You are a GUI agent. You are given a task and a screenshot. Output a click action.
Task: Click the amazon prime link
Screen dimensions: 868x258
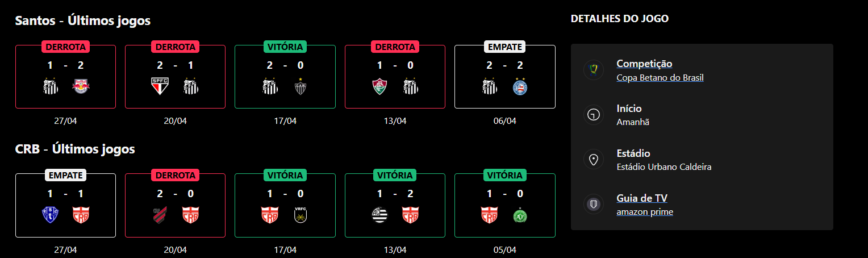pyautogui.click(x=645, y=212)
